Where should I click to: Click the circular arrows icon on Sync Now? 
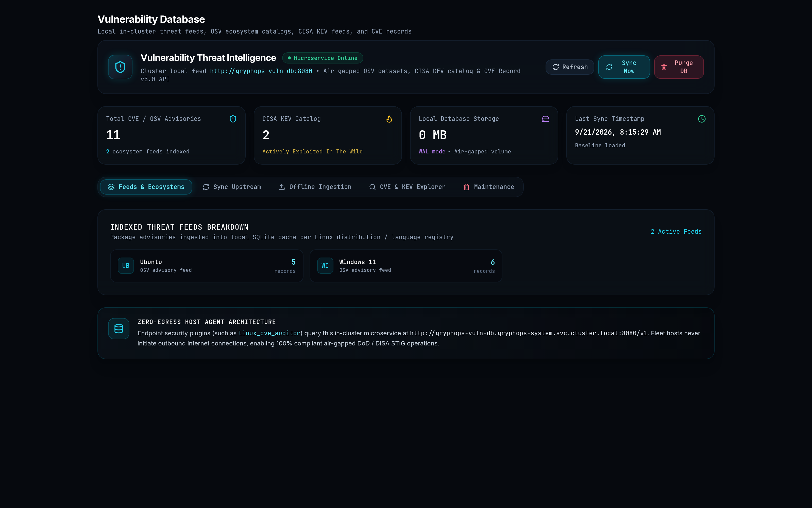(609, 67)
